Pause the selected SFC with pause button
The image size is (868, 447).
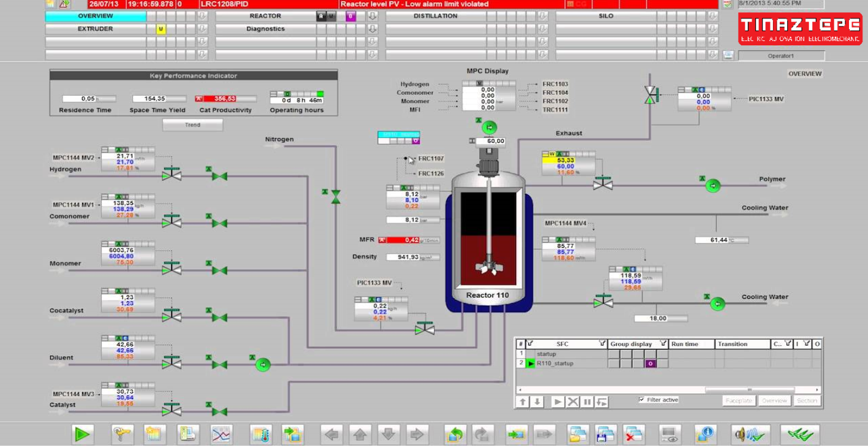pyautogui.click(x=588, y=402)
